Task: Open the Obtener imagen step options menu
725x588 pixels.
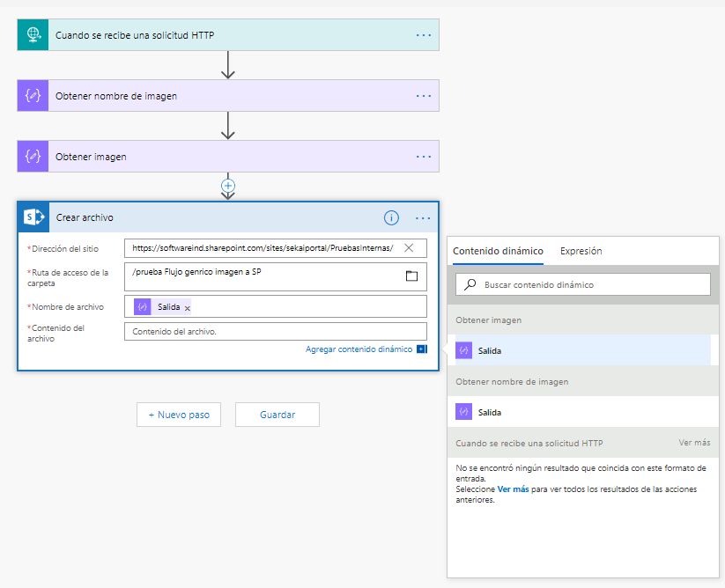Action: coord(424,157)
